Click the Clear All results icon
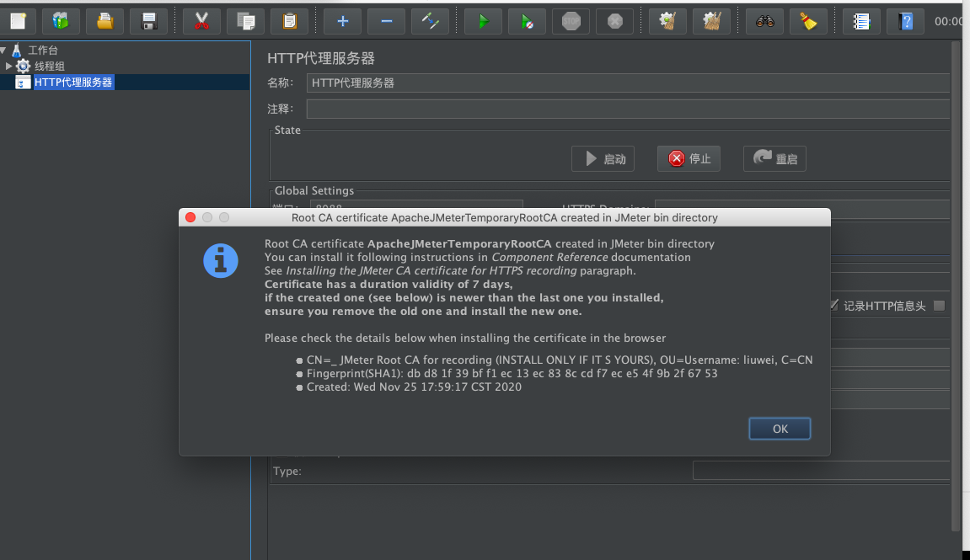This screenshot has height=560, width=970. click(711, 21)
